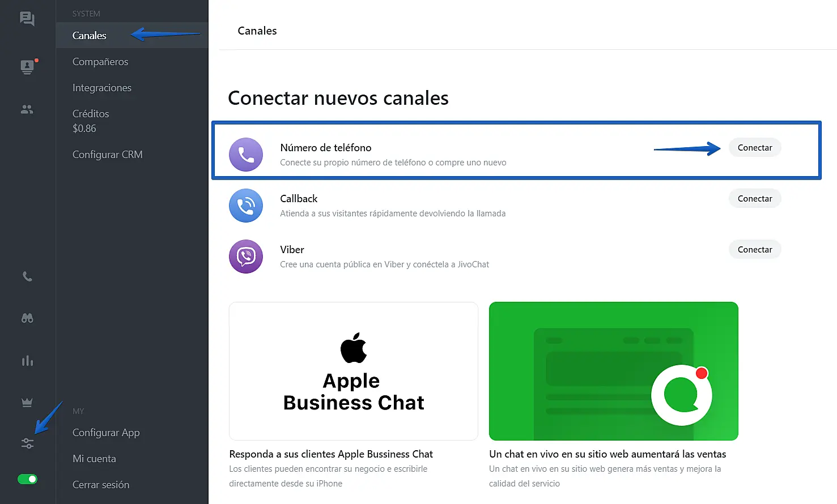
Task: Open the binoculars icon in sidebar
Action: point(27,318)
